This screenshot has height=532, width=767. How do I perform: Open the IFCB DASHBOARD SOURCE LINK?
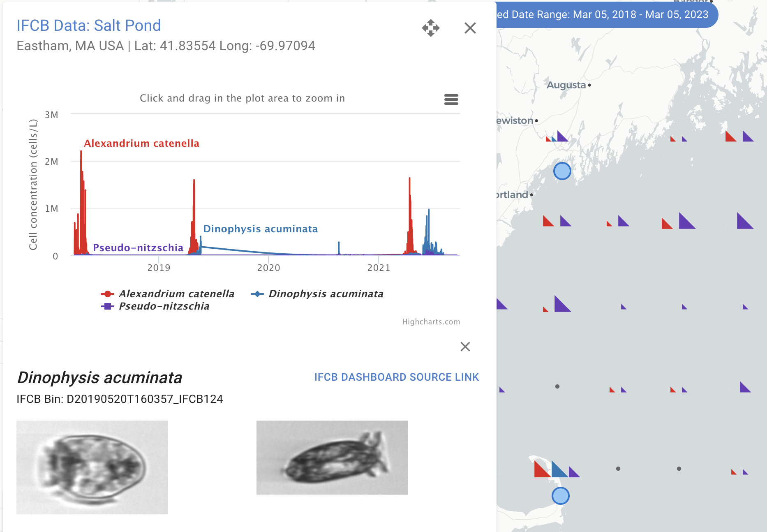tap(397, 377)
